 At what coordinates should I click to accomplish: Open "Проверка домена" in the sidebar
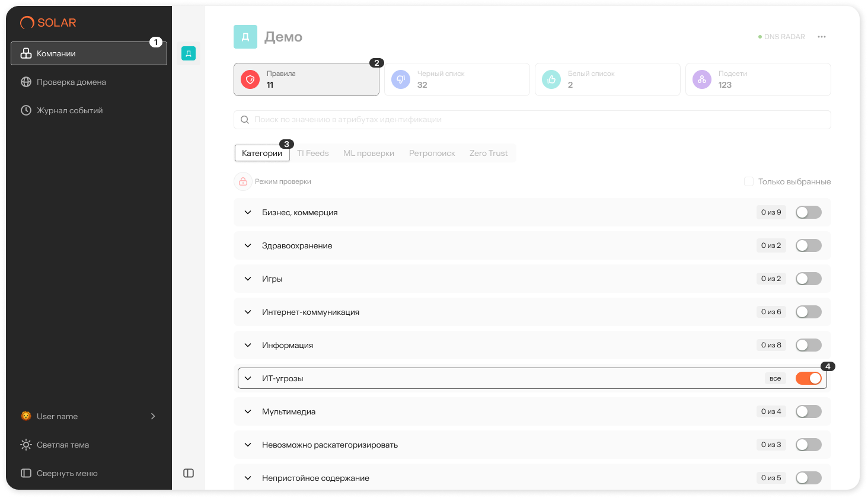[x=71, y=82]
